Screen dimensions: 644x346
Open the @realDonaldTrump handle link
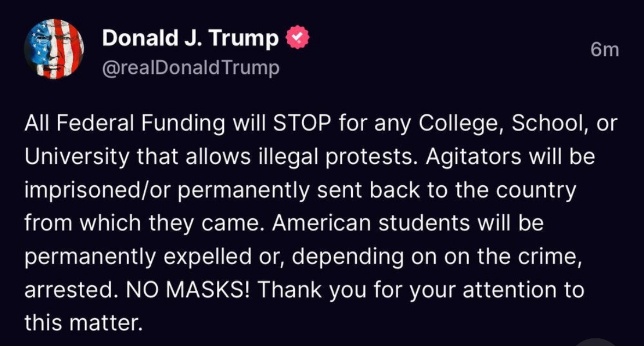(191, 68)
